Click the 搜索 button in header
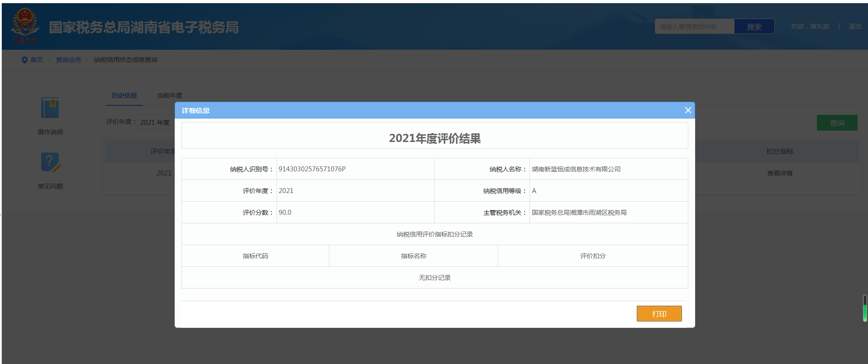Image resolution: width=868 pixels, height=364 pixels. tap(754, 27)
